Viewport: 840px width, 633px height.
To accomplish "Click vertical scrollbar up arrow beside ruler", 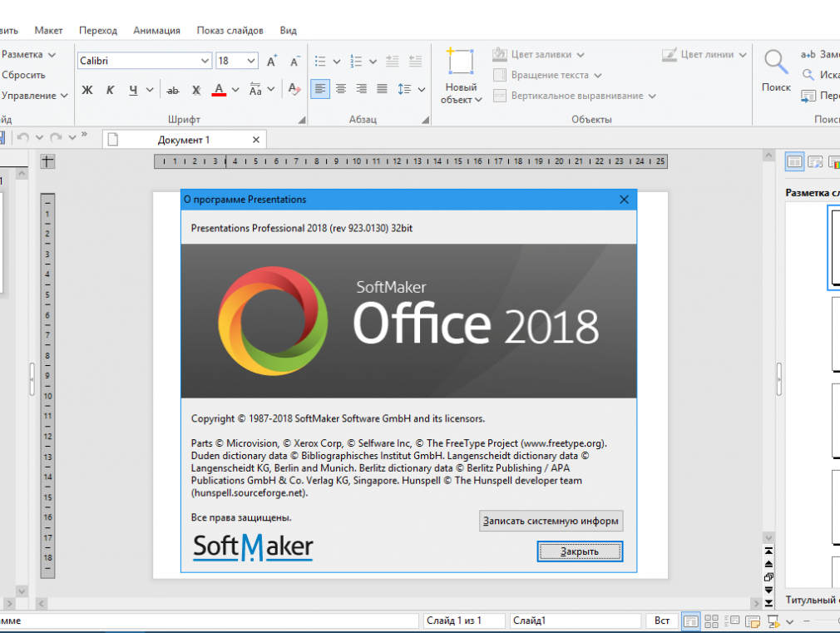I will [x=768, y=156].
